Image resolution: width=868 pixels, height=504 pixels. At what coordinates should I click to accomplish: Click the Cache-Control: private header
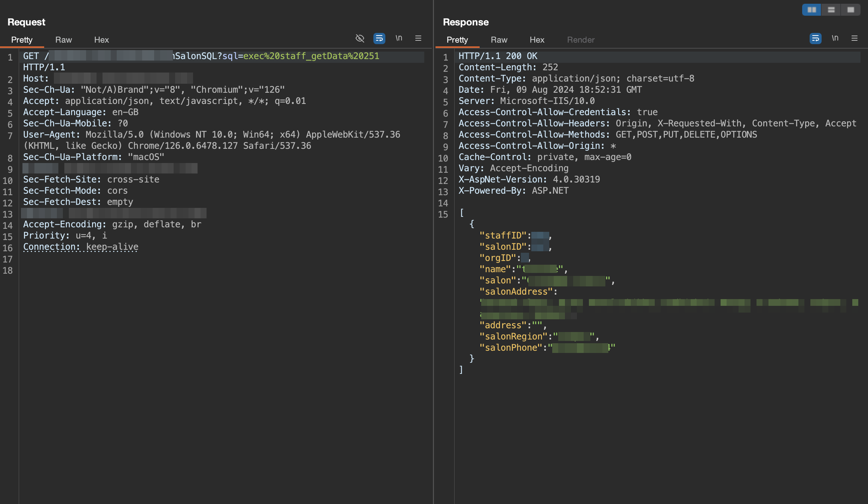click(x=545, y=157)
